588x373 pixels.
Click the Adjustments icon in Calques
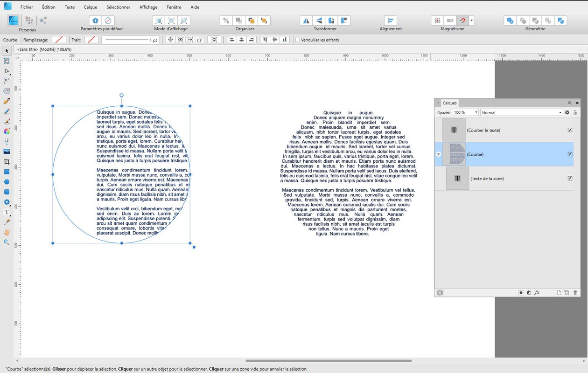[x=529, y=292]
